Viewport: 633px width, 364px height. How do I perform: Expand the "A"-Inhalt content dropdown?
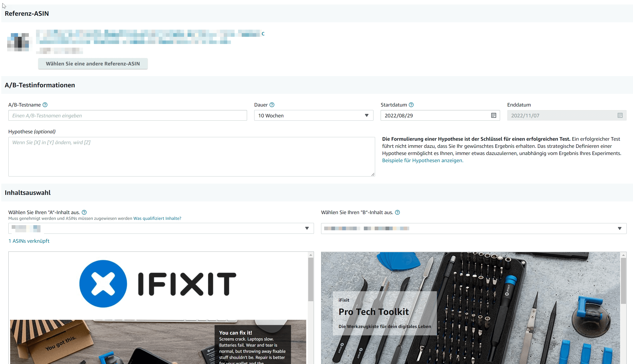[161, 228]
